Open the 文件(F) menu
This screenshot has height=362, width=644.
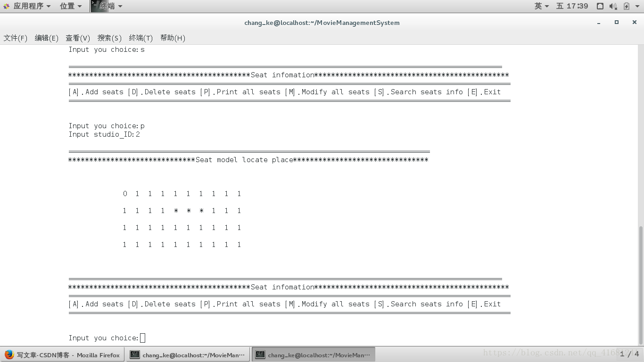coord(16,38)
